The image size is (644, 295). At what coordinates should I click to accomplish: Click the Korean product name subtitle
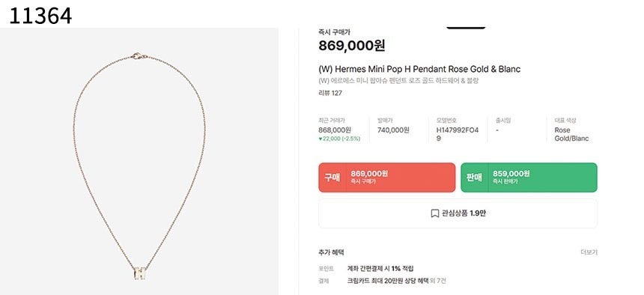(398, 81)
